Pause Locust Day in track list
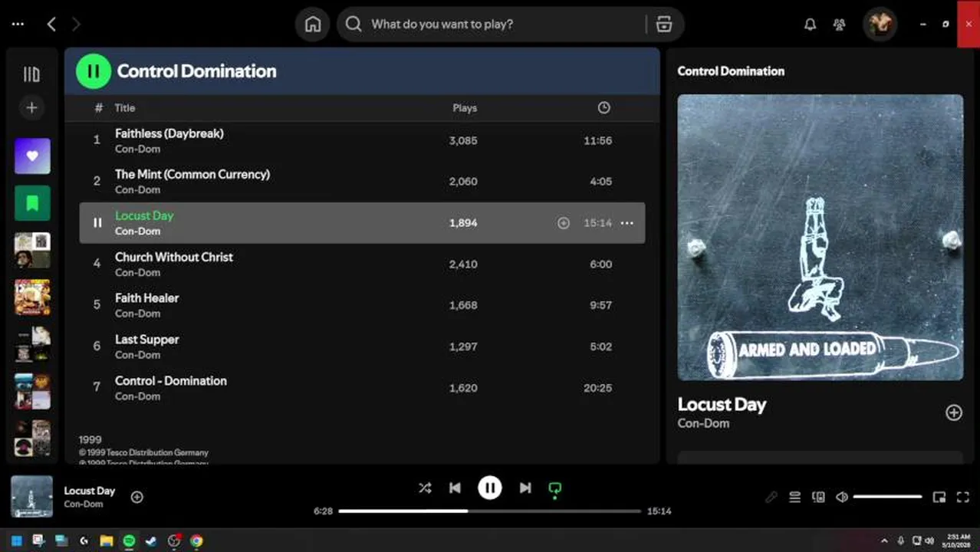 tap(97, 223)
